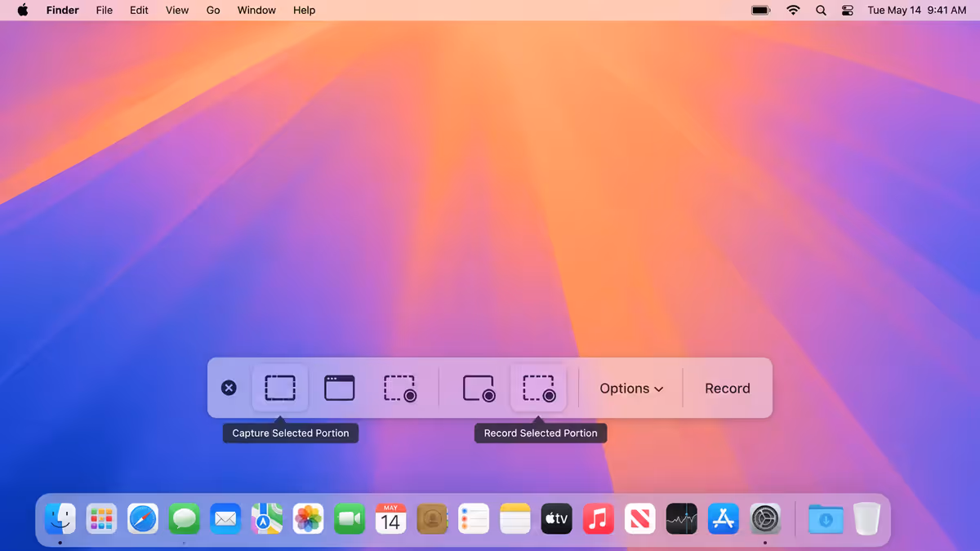Choose the Record Selected Portion tool
This screenshot has height=551, width=980.
(x=538, y=388)
